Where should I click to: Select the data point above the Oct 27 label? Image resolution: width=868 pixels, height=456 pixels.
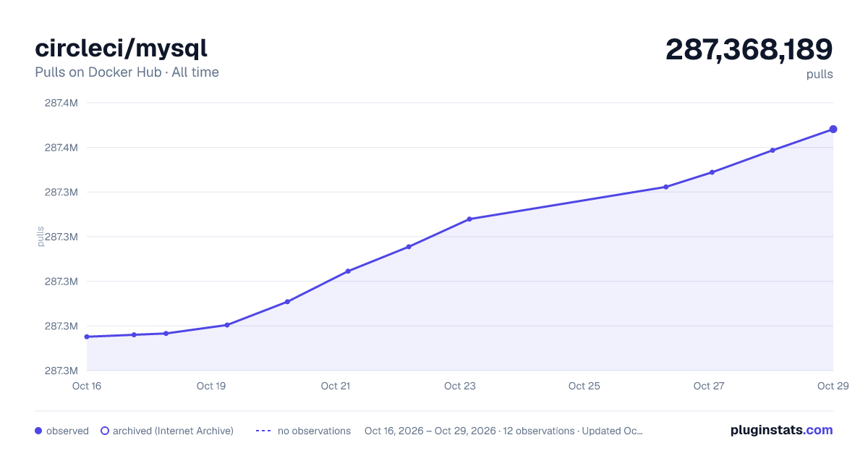click(x=712, y=172)
